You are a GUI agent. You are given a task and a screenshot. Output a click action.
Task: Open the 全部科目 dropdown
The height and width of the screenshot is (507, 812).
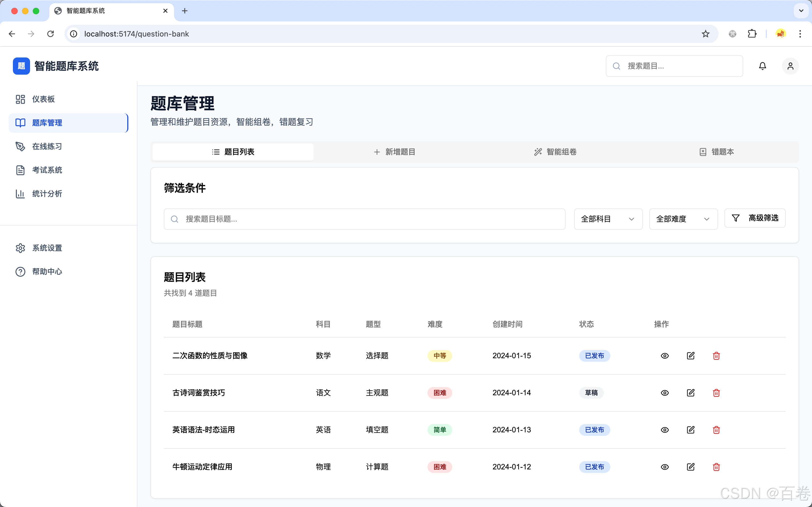click(607, 219)
